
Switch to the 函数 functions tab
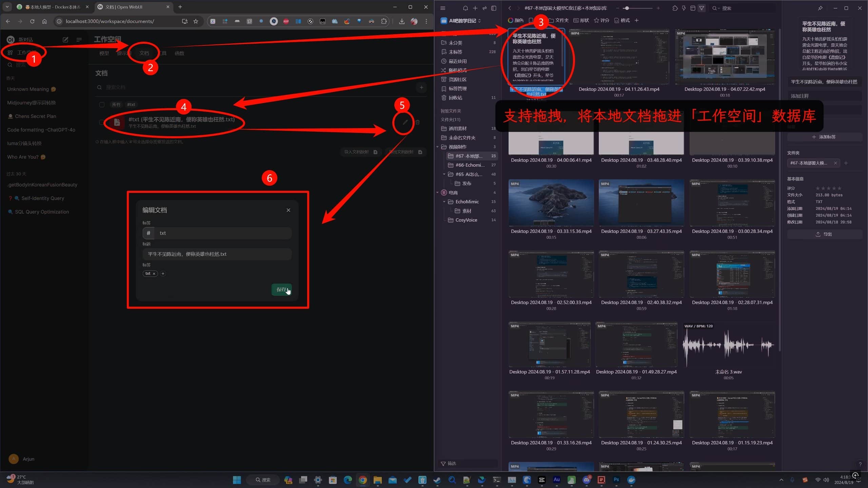click(x=179, y=53)
